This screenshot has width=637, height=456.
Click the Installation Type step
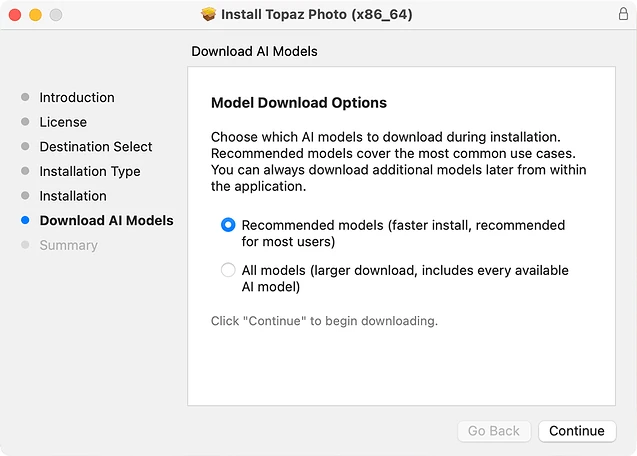pyautogui.click(x=90, y=171)
